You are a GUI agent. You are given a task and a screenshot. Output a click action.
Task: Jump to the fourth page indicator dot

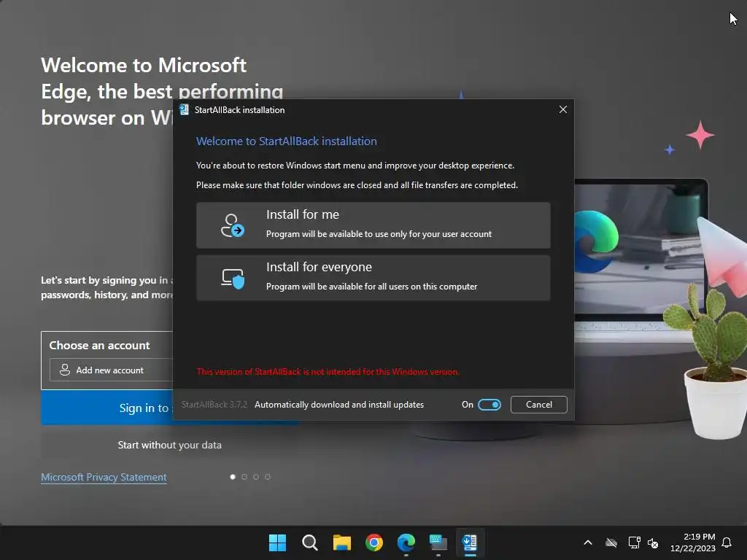(x=268, y=477)
